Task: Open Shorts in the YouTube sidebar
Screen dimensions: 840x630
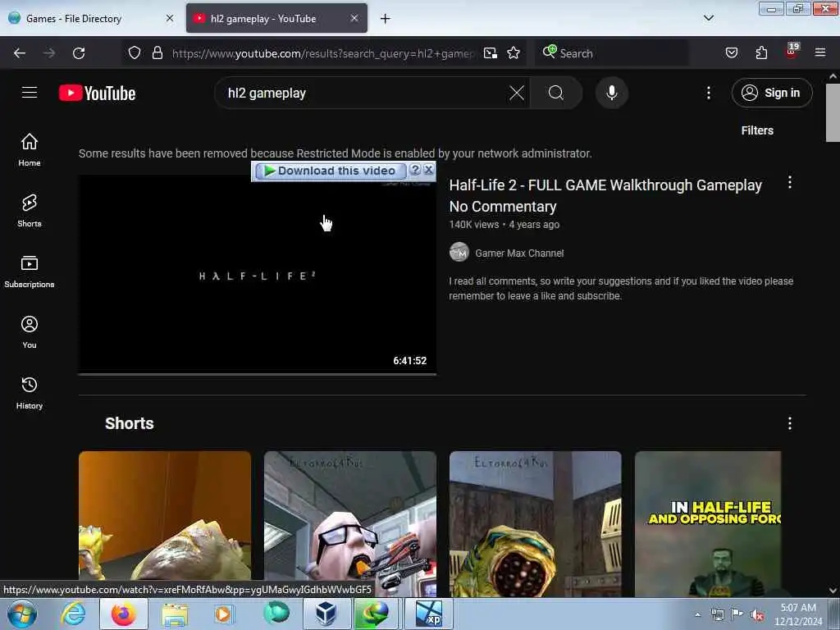Action: click(30, 211)
